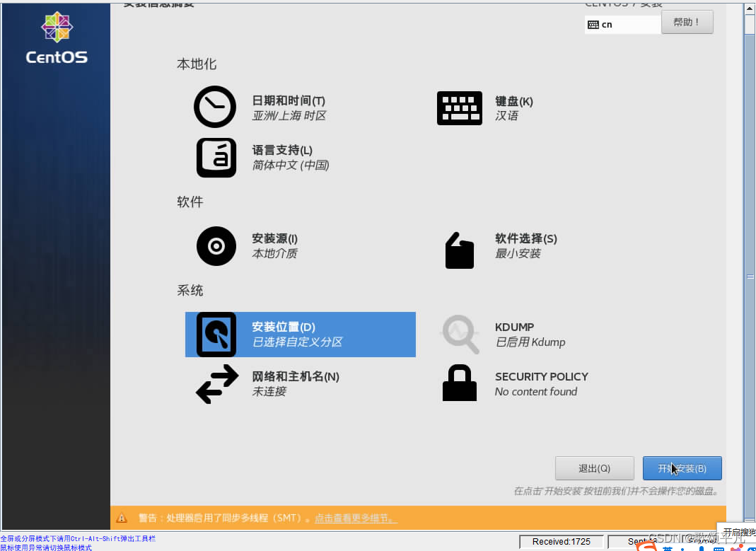Select the KDUMP label
The width and height of the screenshot is (756, 551).
(514, 327)
